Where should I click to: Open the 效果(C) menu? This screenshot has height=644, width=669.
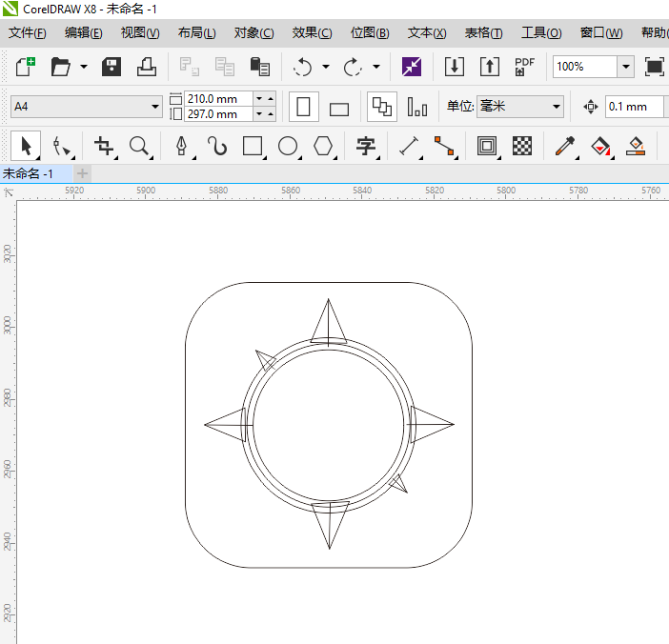click(x=312, y=32)
